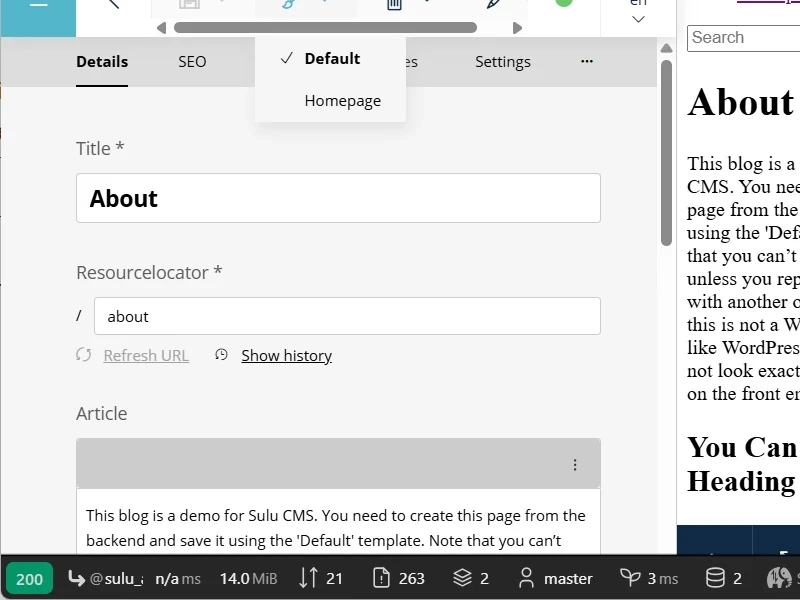Image resolution: width=800 pixels, height=600 pixels.
Task: Click the Show history clock icon
Action: pos(222,355)
